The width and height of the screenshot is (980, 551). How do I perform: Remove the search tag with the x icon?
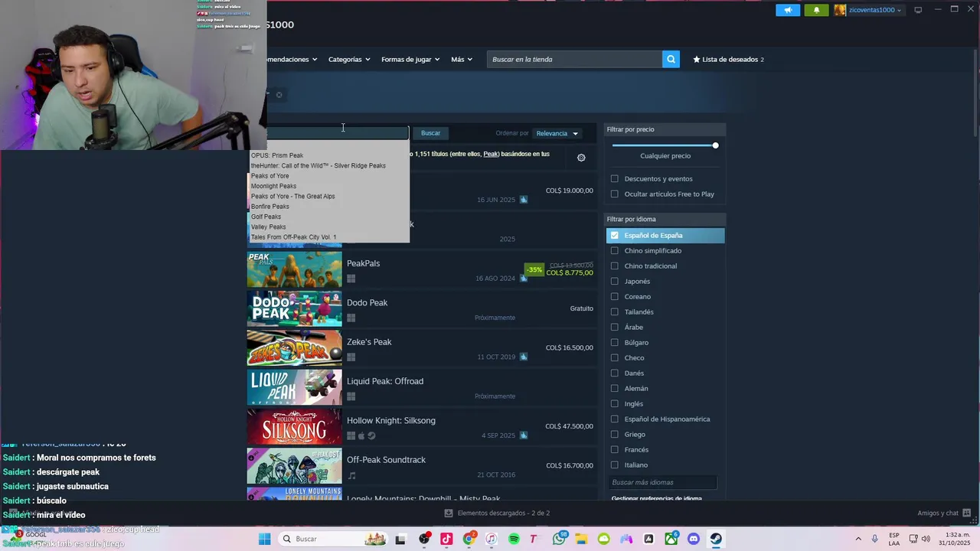click(279, 95)
